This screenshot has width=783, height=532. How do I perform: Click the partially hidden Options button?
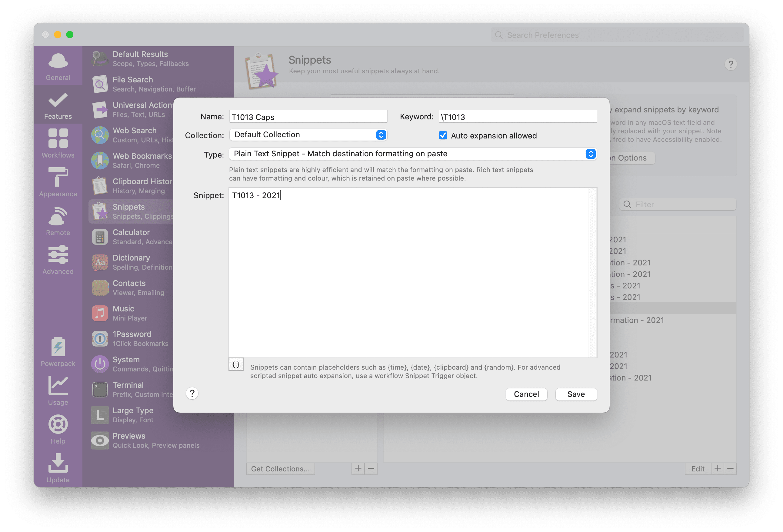[x=632, y=158]
